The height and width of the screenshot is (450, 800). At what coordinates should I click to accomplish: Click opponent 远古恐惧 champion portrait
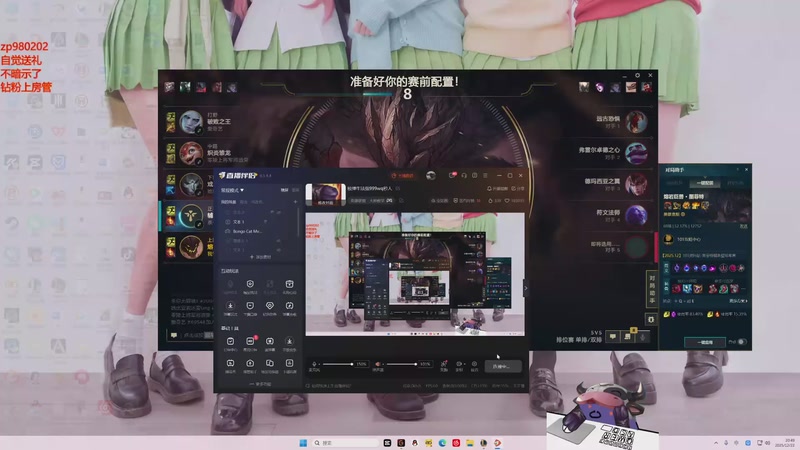point(636,122)
